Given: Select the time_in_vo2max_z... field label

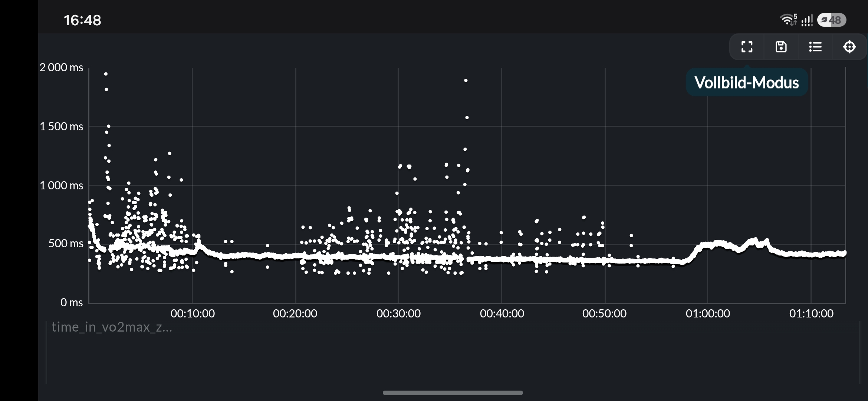Looking at the screenshot, I should pos(112,327).
